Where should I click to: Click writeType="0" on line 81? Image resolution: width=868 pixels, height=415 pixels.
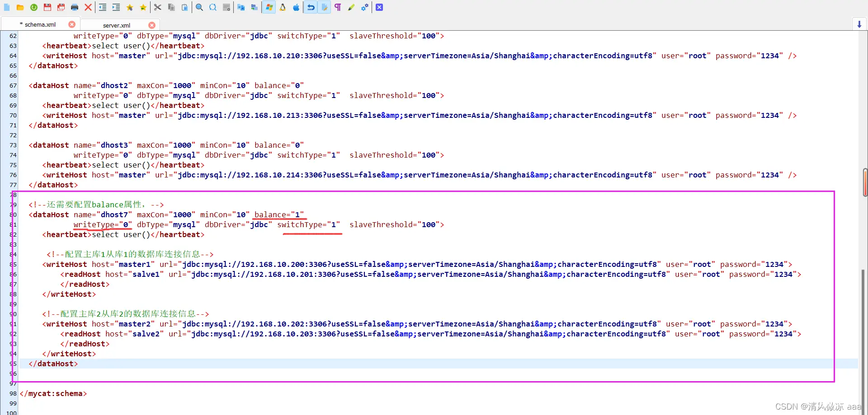(x=103, y=224)
